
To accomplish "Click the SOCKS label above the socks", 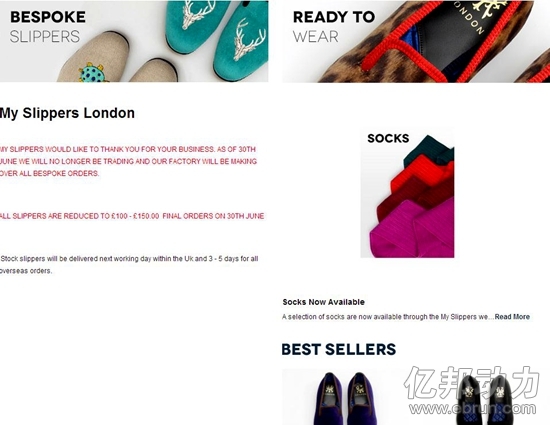I will tap(388, 139).
